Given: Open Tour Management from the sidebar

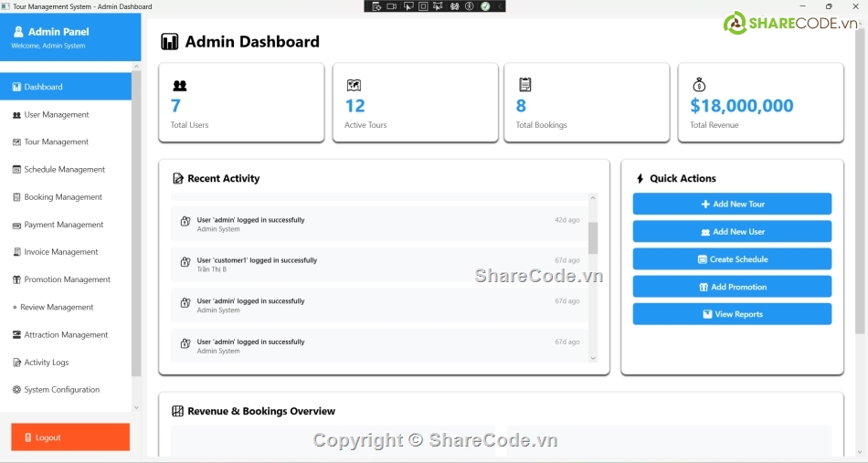Looking at the screenshot, I should [x=56, y=142].
